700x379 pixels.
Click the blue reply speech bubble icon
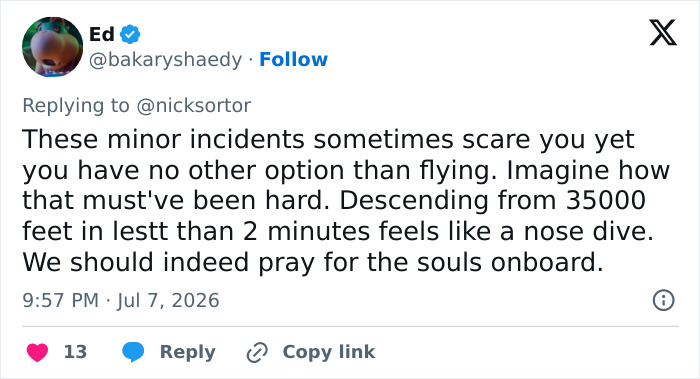[133, 352]
